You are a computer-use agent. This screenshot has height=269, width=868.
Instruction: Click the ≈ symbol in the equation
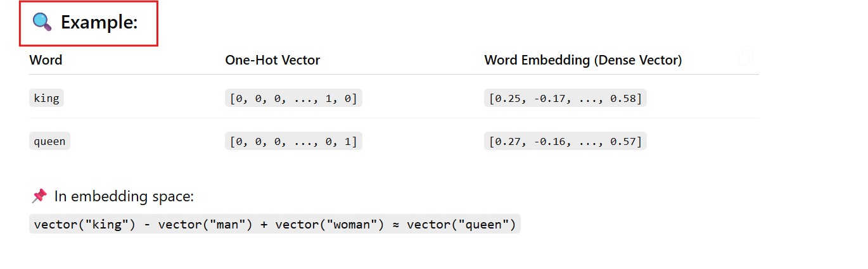coord(397,224)
